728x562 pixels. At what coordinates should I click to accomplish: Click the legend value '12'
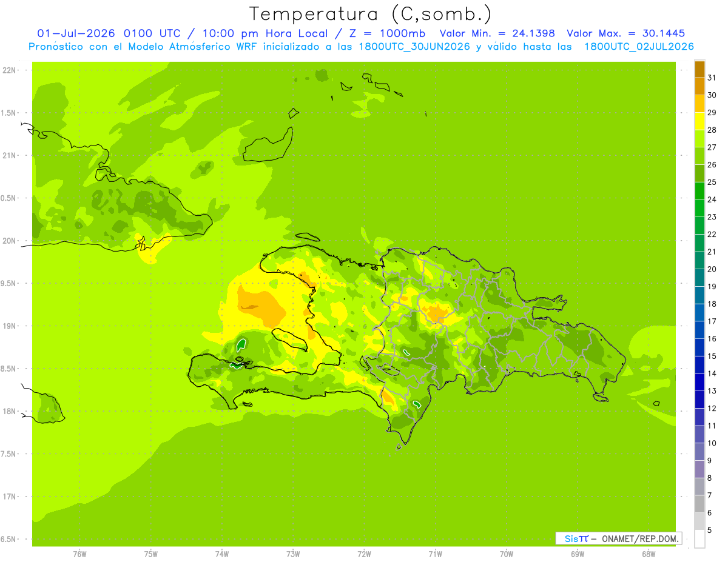click(x=712, y=409)
